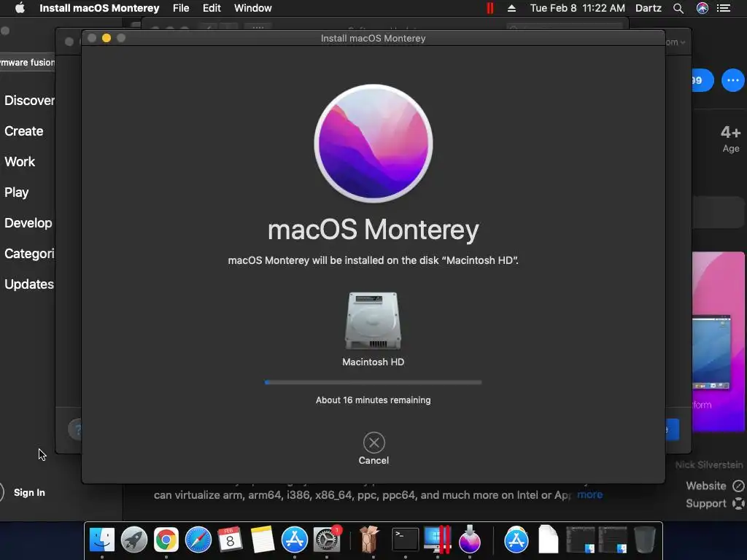Open the blank document in the Dock
747x560 pixels.
[x=549, y=540]
